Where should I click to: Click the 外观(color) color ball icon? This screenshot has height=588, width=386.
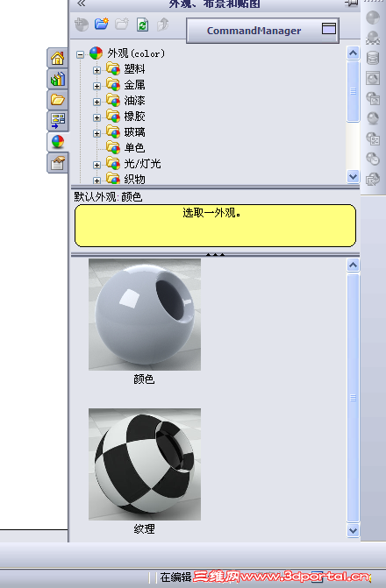[x=96, y=53]
